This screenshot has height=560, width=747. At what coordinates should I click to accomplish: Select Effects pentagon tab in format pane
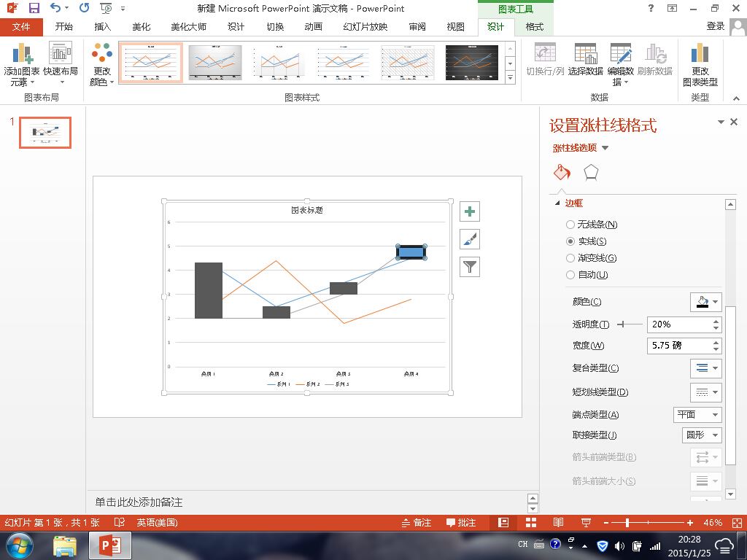tap(591, 172)
